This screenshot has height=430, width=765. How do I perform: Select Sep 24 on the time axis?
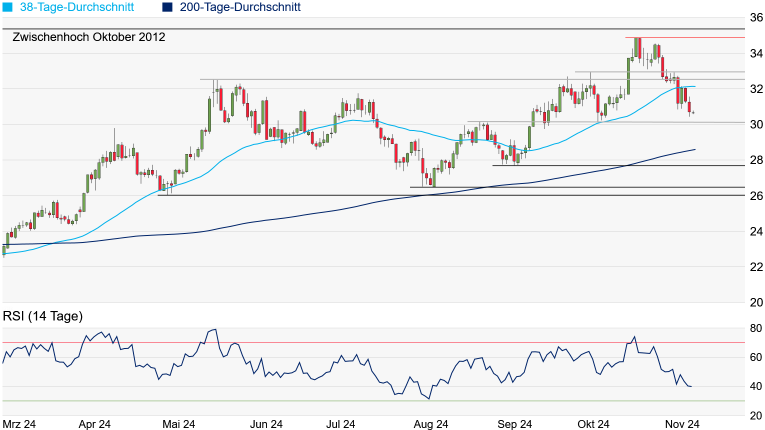(x=512, y=424)
